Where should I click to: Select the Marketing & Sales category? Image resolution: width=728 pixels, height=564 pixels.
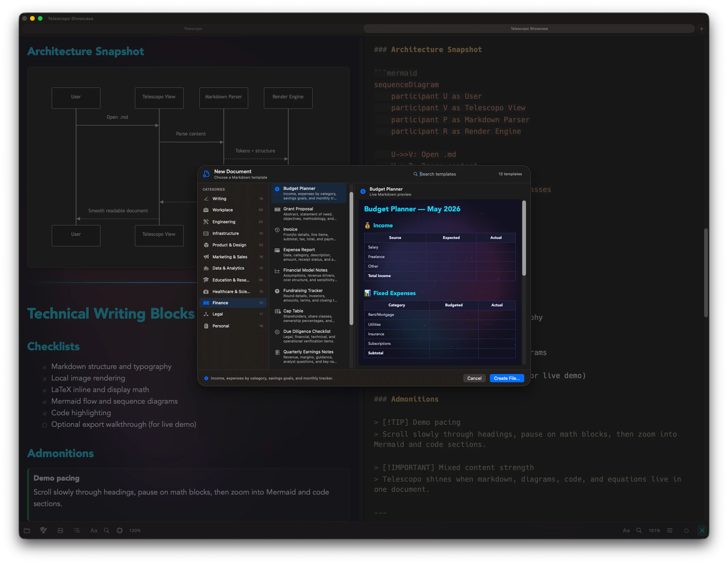click(233, 257)
